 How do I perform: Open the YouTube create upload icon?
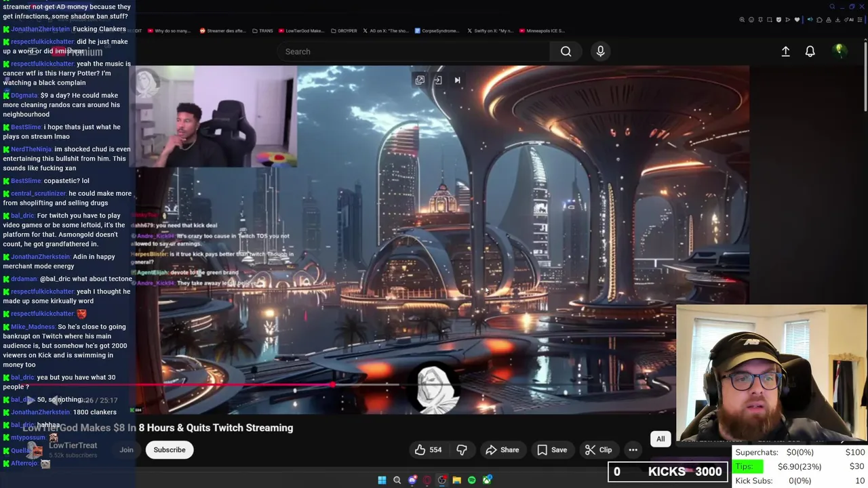pyautogui.click(x=785, y=52)
